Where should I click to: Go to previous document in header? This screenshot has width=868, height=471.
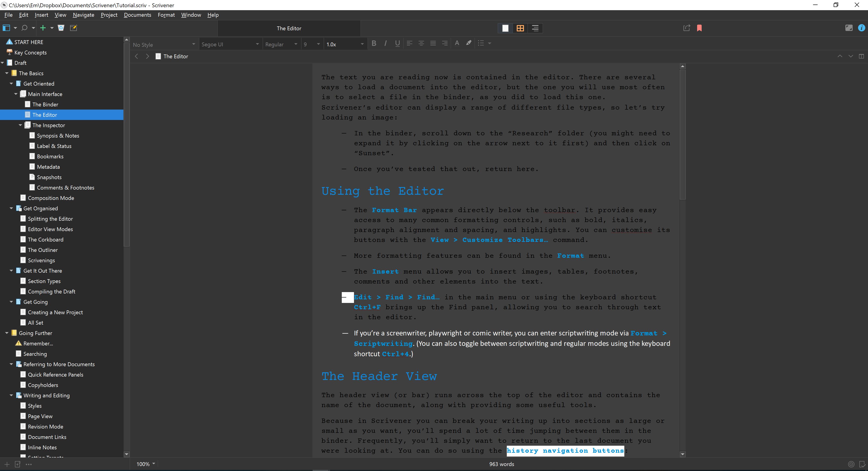tap(840, 56)
